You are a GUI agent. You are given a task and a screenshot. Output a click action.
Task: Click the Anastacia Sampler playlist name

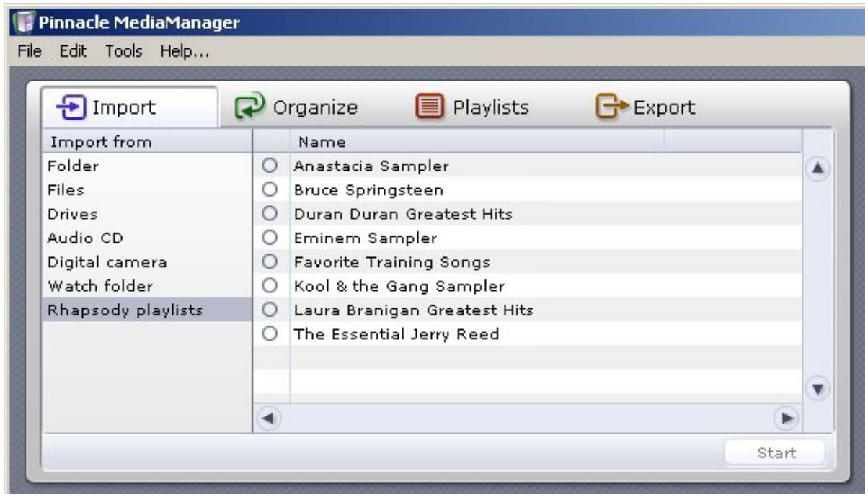pyautogui.click(x=371, y=166)
